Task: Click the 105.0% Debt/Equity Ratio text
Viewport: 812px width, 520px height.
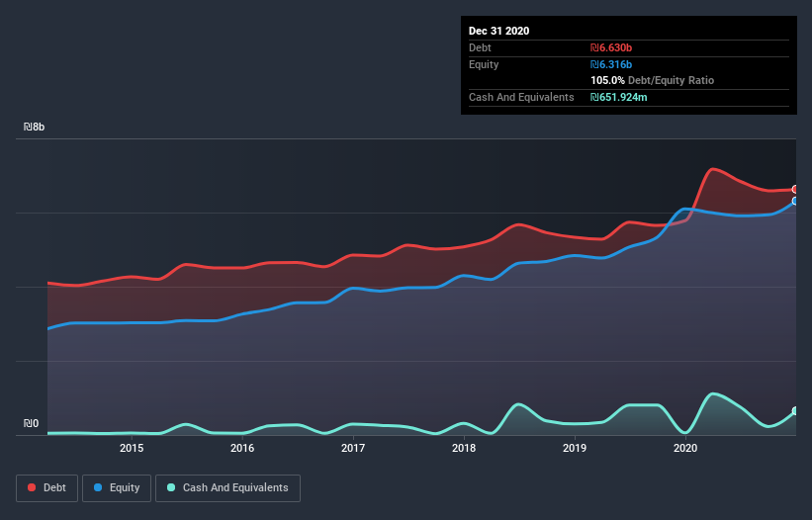Action: (x=653, y=80)
